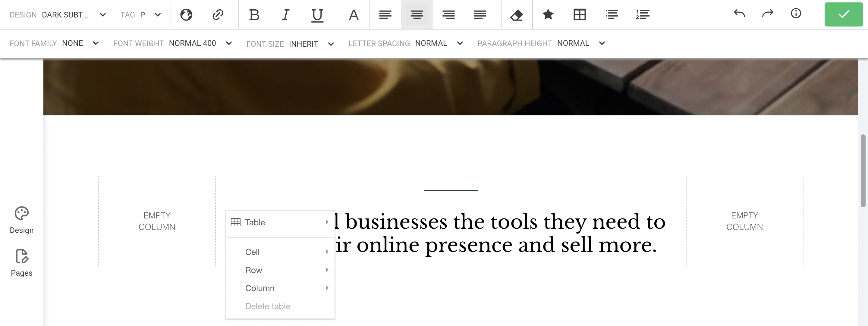Open Design panel from sidebar
Screen dimensions: 868x326
pyautogui.click(x=22, y=220)
